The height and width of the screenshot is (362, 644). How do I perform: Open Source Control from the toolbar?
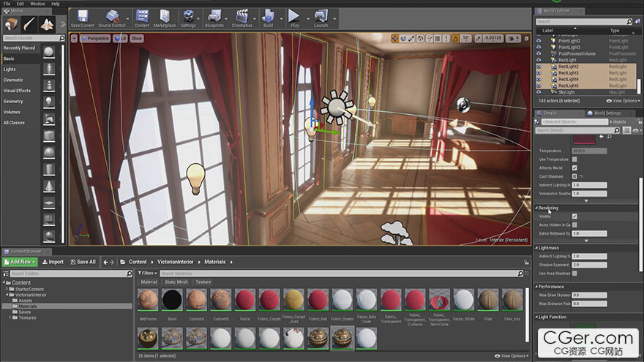(112, 18)
